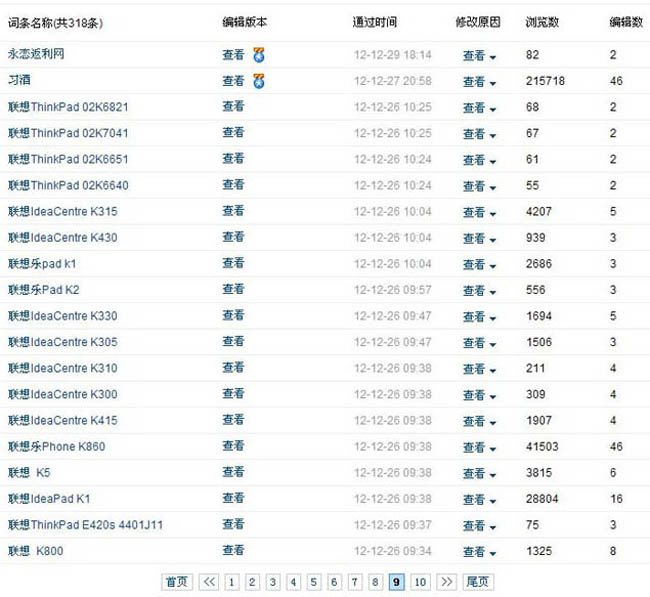Open 修改原因 dropdown for 联想乐Phone K860
The image size is (650, 597).
[480, 447]
